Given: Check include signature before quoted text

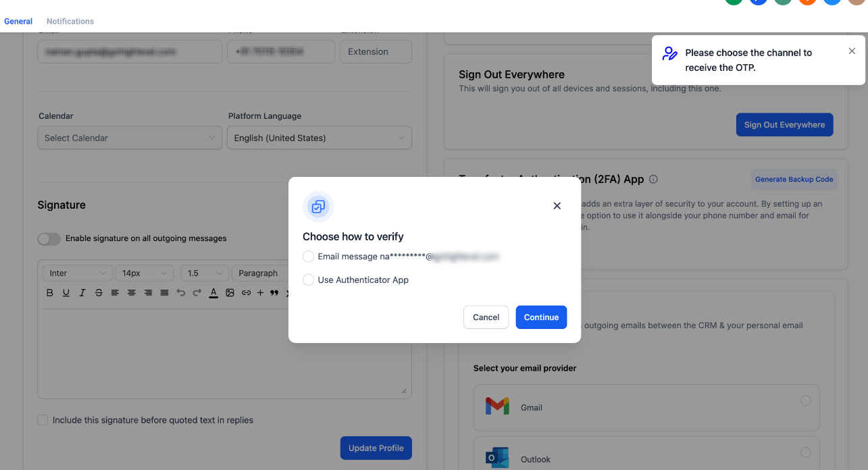Looking at the screenshot, I should click(x=43, y=420).
